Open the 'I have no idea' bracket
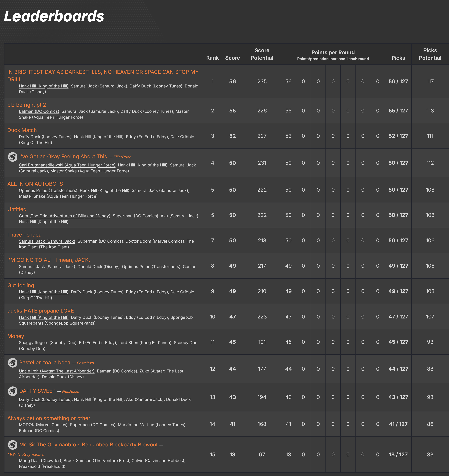 click(x=24, y=235)
